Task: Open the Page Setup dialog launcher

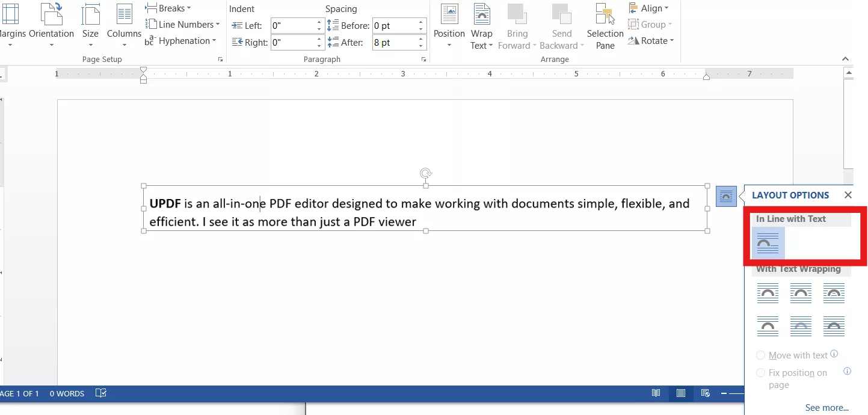Action: [220, 59]
